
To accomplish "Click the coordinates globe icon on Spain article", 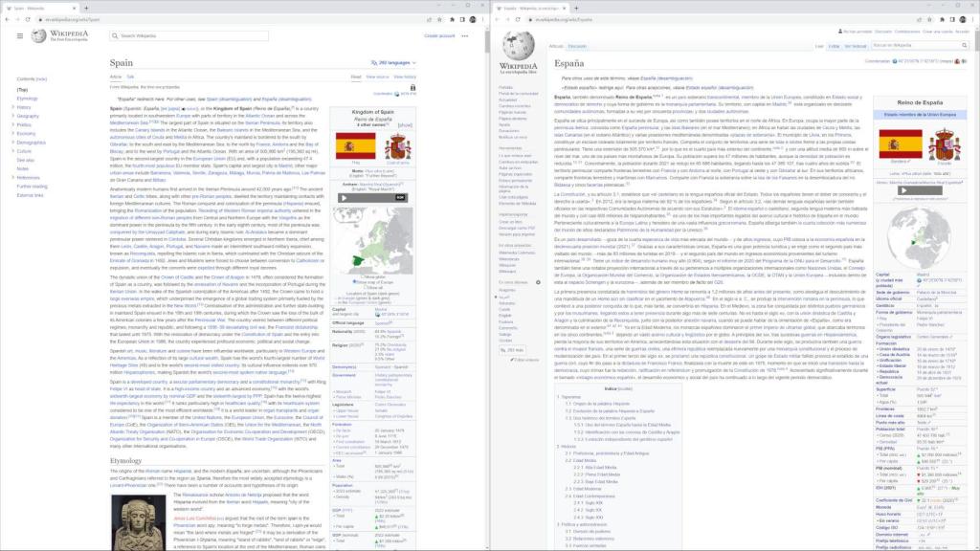I will (x=396, y=94).
